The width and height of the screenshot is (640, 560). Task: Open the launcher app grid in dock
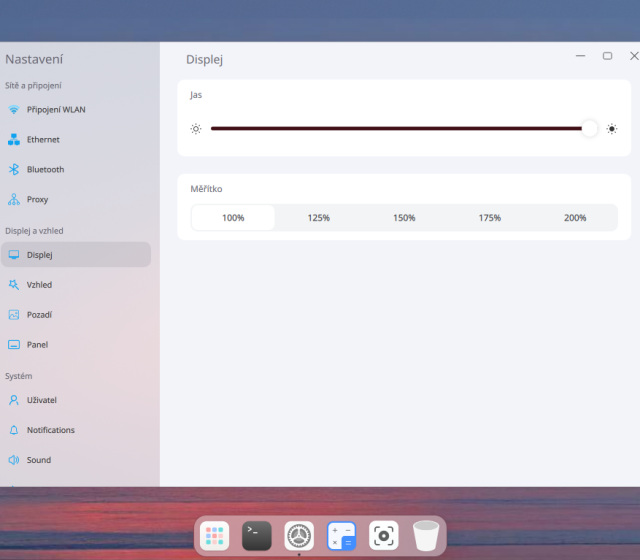214,536
